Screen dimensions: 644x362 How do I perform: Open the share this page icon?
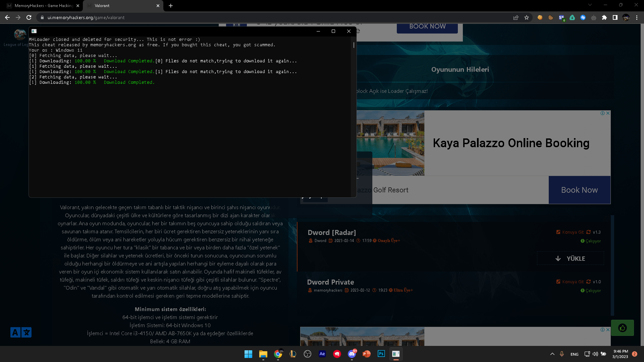pyautogui.click(x=516, y=17)
